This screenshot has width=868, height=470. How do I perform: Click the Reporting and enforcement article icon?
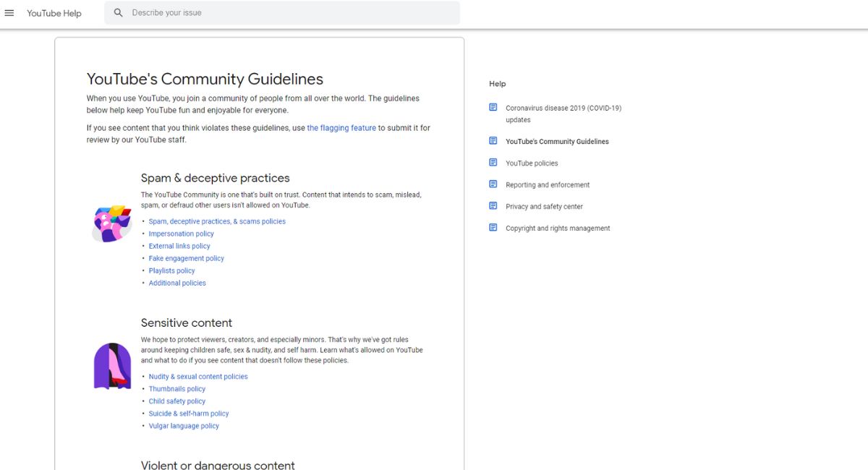click(x=493, y=184)
